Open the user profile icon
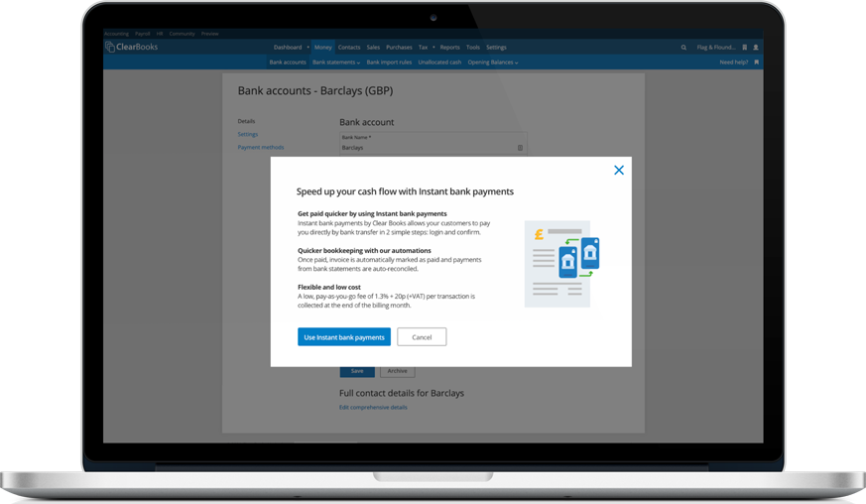 coord(756,48)
